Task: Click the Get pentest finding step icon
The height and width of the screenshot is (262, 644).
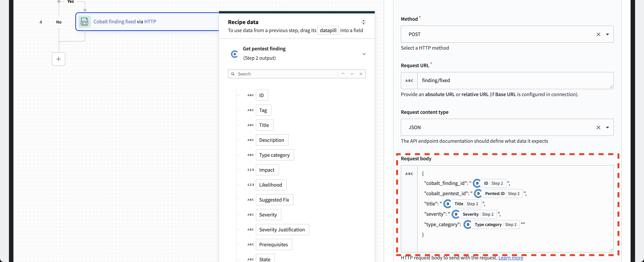Action: click(234, 54)
